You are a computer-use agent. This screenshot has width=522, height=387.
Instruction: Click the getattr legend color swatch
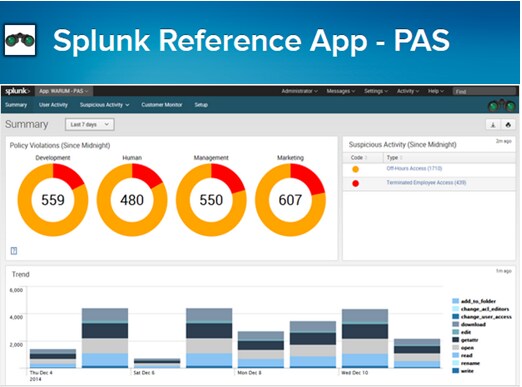pos(455,340)
